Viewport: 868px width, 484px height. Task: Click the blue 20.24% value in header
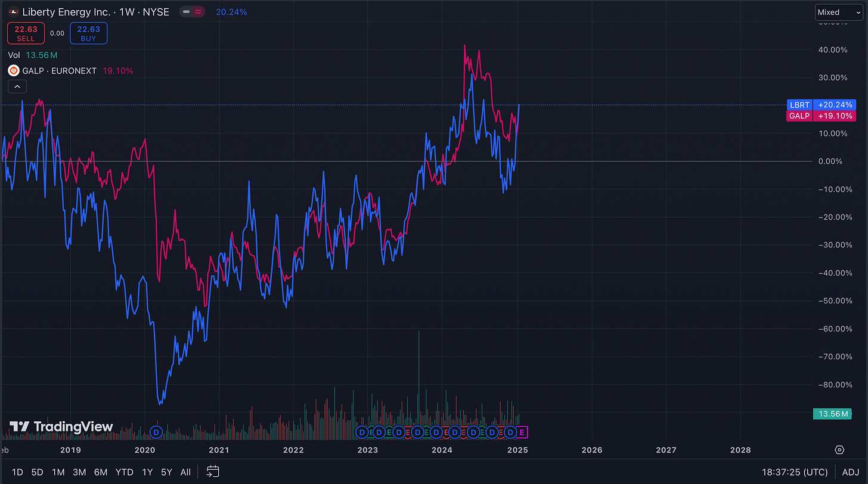tap(231, 12)
